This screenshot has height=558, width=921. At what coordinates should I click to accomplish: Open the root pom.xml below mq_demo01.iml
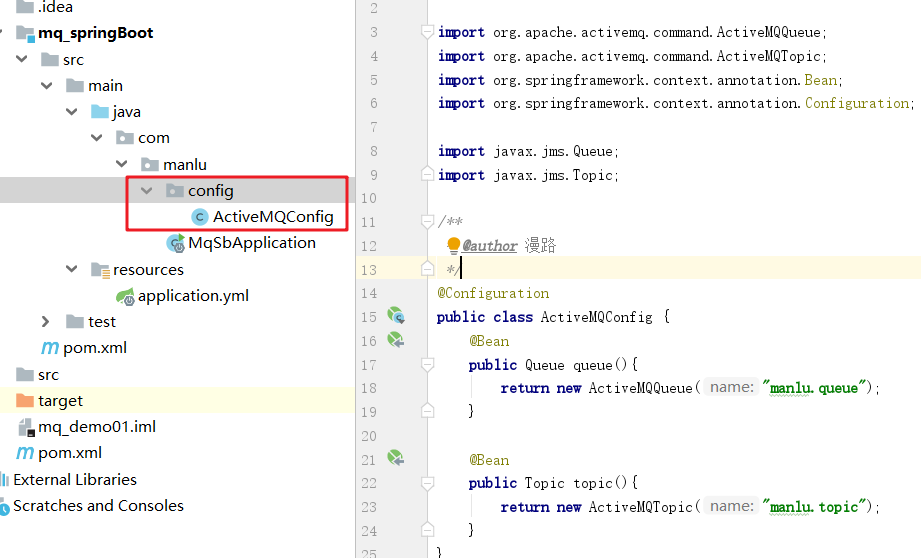tap(70, 453)
